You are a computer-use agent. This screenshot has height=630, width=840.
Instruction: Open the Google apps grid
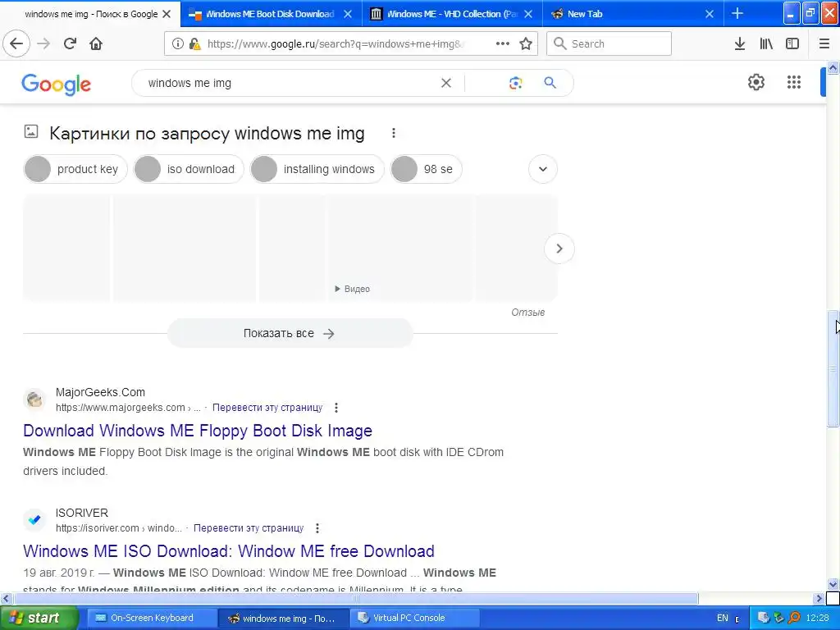click(x=794, y=83)
